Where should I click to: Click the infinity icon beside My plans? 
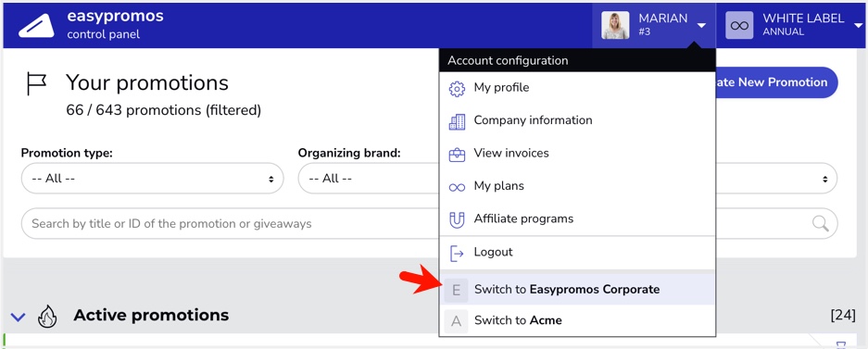coord(457,188)
